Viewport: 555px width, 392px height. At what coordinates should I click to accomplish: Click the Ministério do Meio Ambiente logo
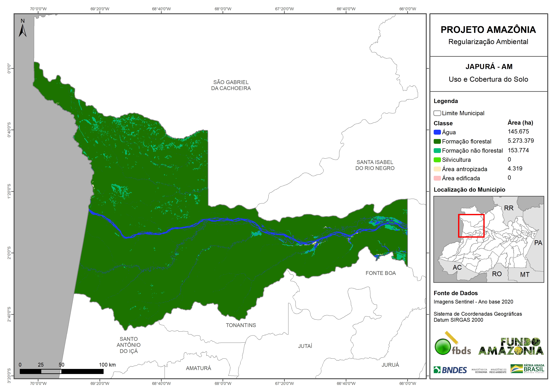(x=498, y=371)
